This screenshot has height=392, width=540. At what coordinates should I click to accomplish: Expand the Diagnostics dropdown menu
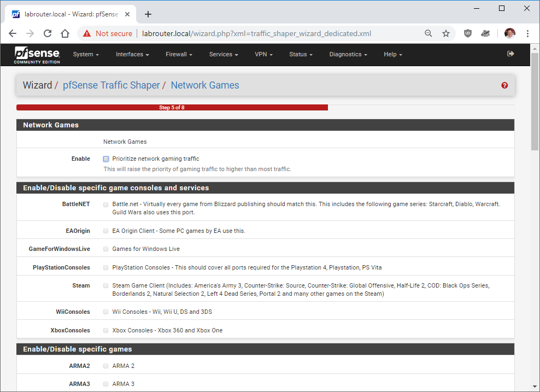(348, 55)
